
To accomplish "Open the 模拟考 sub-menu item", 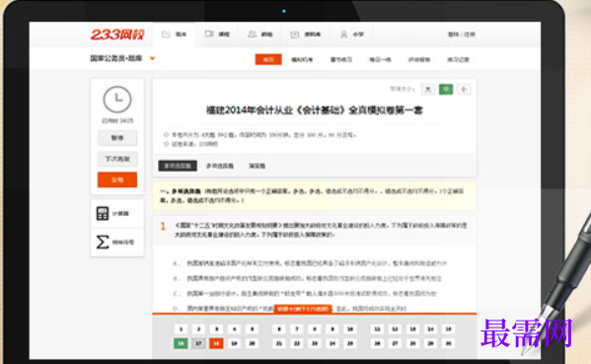I will (x=302, y=59).
